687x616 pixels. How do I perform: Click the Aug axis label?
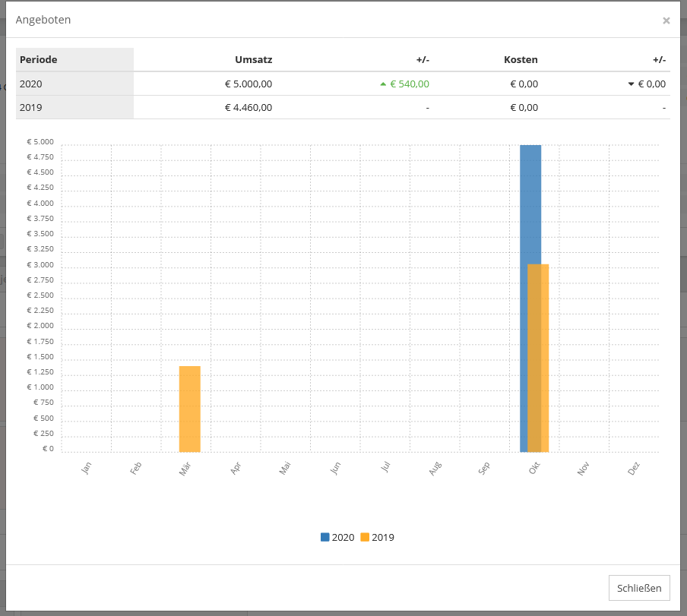click(435, 469)
